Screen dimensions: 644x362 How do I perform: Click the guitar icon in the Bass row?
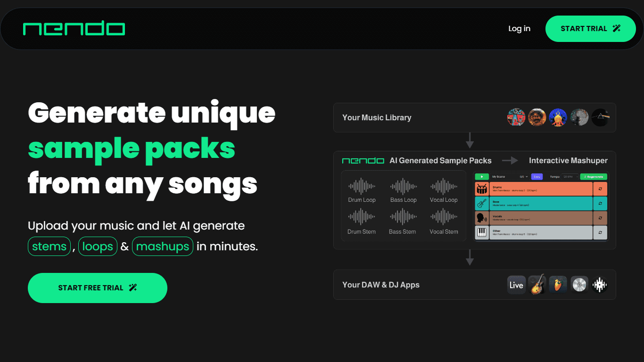482,204
